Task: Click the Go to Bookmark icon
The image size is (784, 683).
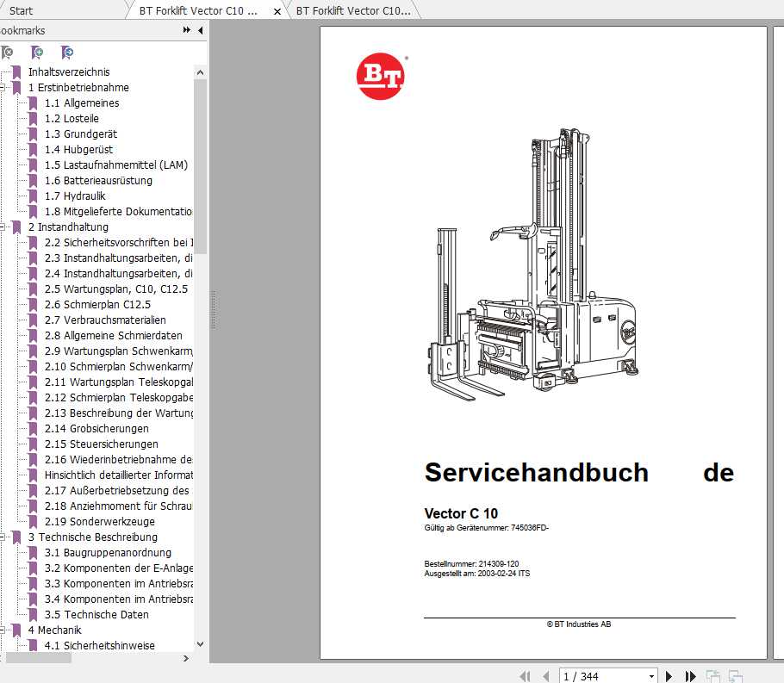Action: pos(67,52)
